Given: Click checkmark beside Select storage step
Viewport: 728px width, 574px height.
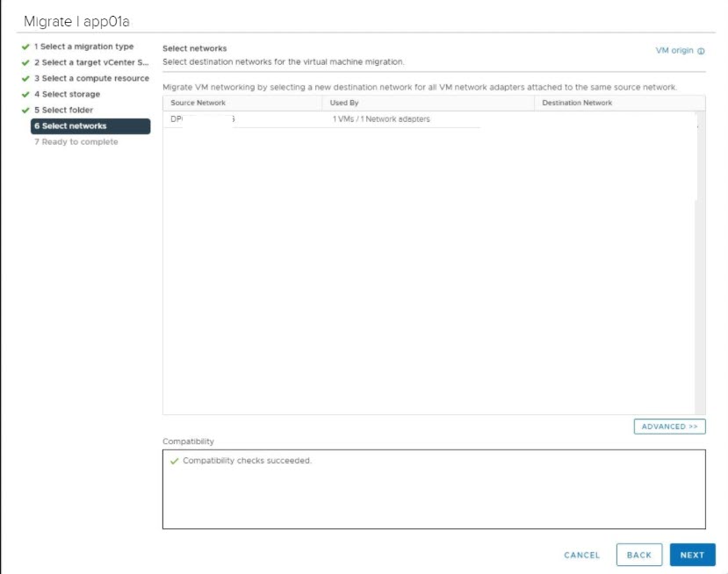Looking at the screenshot, I should click(25, 94).
